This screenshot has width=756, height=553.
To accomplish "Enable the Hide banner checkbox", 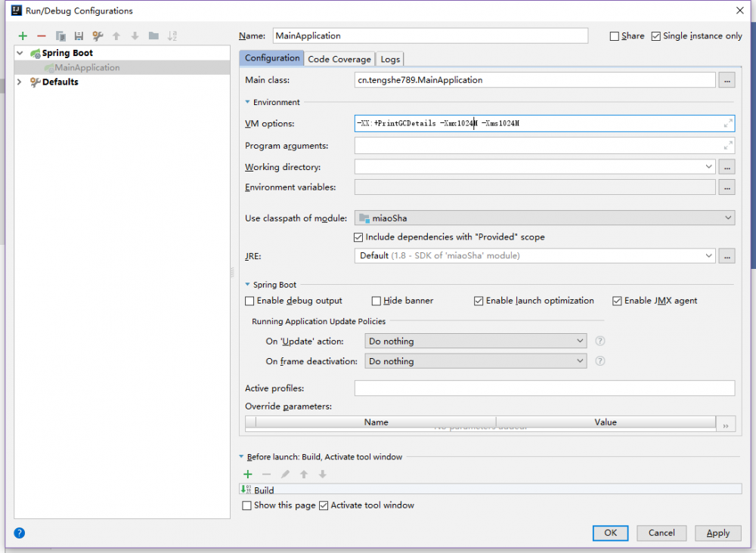I will 376,301.
